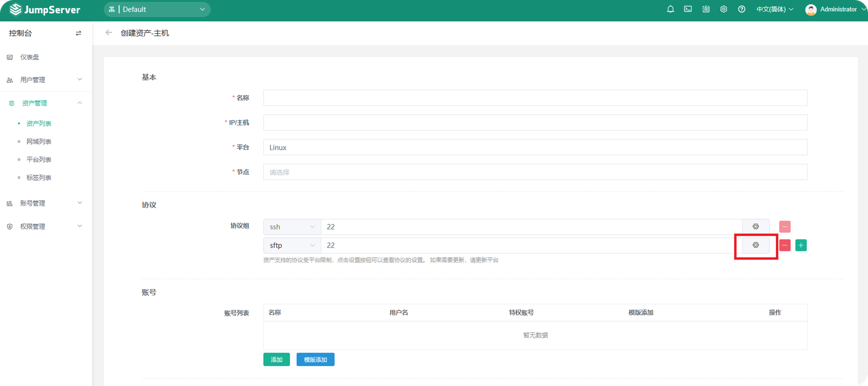Open the web terminal icon

click(688, 9)
